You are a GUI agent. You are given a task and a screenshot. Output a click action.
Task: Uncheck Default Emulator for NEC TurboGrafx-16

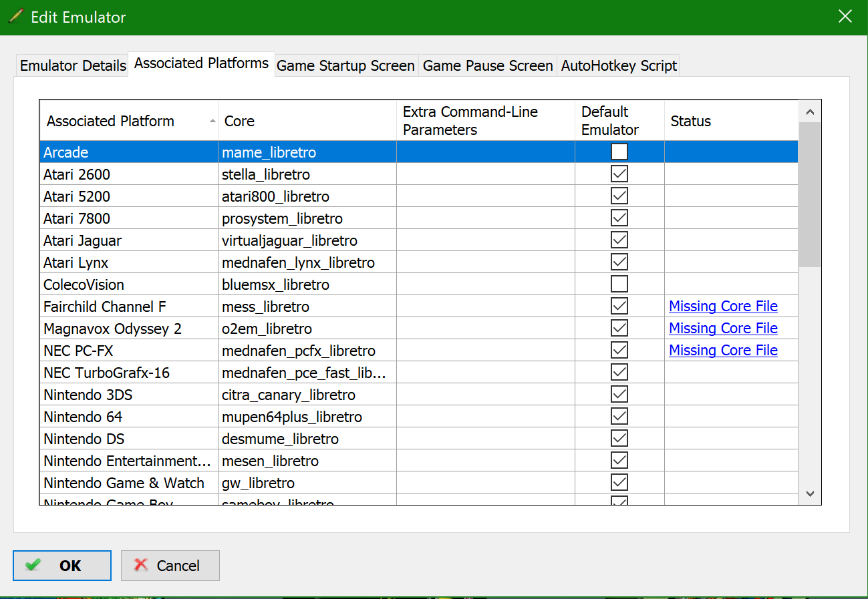619,373
